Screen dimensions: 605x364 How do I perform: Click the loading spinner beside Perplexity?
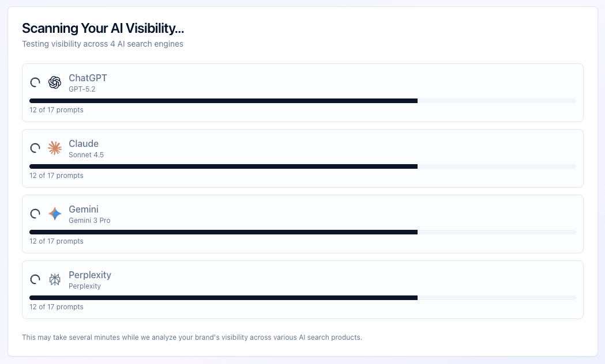click(x=35, y=279)
